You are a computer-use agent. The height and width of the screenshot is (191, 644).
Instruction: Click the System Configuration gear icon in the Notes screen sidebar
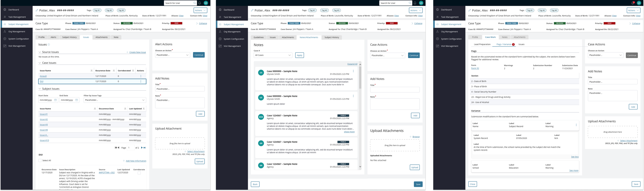(220, 39)
